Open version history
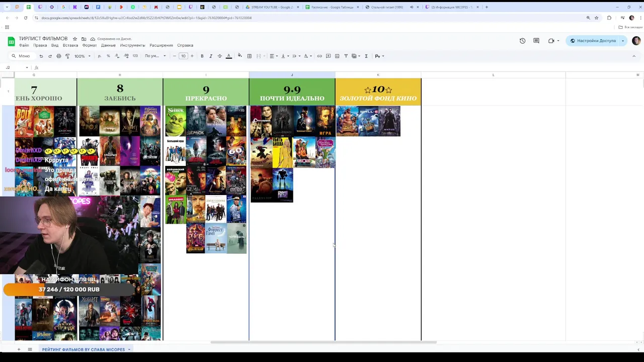Screen dimensions: 644x362 [x=522, y=41]
